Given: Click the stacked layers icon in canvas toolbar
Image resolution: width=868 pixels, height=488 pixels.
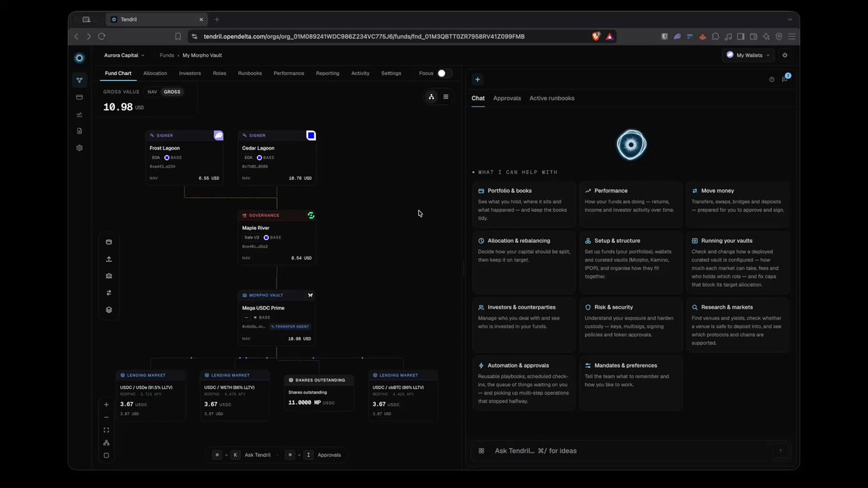Looking at the screenshot, I should click(x=109, y=309).
